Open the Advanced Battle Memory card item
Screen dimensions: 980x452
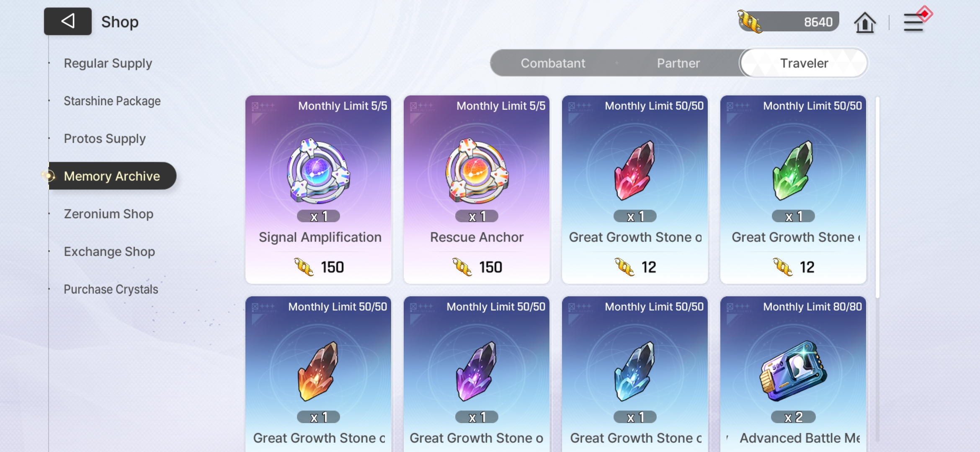[x=793, y=371]
